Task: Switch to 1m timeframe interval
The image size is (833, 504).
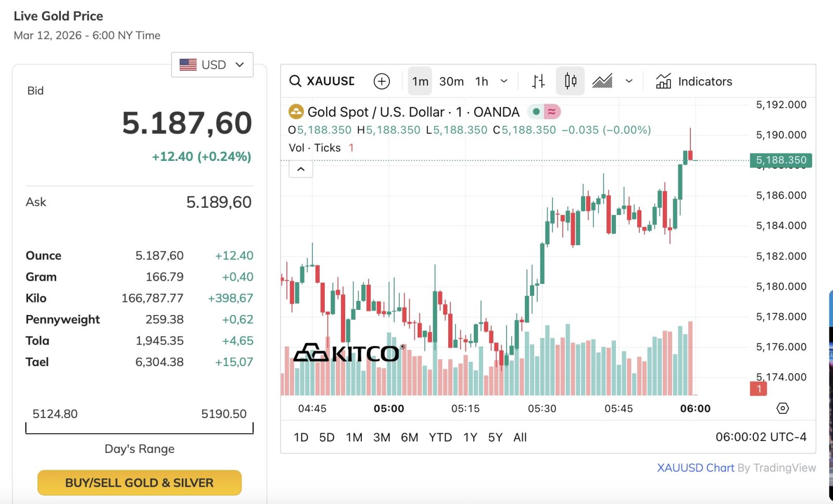Action: (x=420, y=81)
